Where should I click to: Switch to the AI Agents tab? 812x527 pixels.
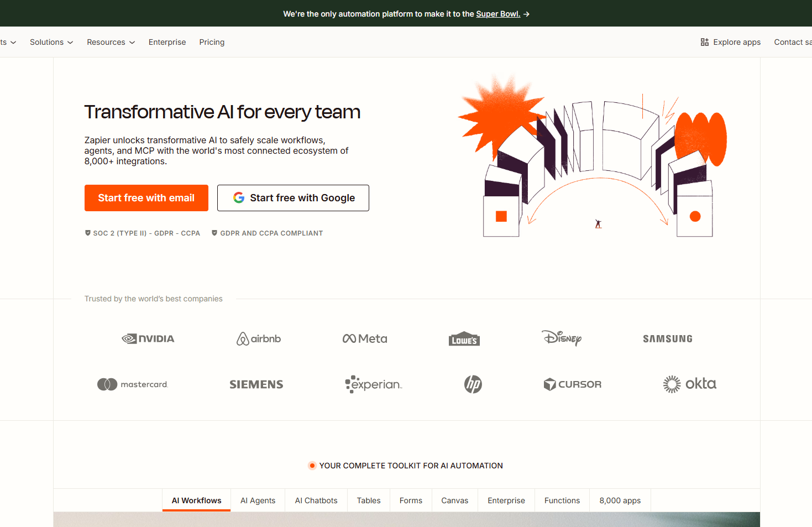pyautogui.click(x=258, y=500)
